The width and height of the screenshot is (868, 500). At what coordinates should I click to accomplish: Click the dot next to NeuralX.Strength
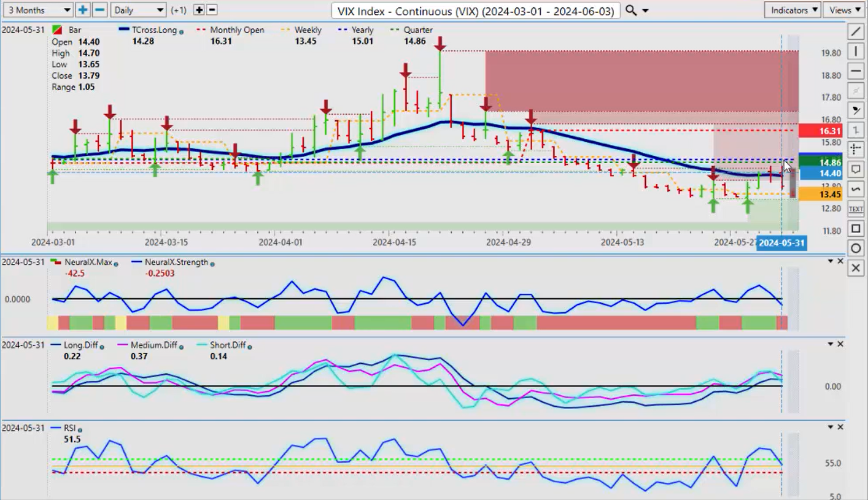pos(212,263)
